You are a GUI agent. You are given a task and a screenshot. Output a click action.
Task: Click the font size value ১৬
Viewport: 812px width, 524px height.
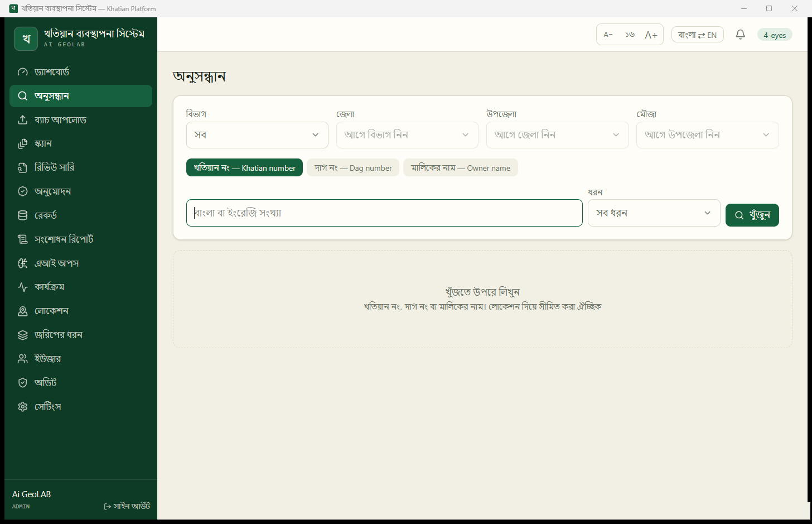click(630, 35)
